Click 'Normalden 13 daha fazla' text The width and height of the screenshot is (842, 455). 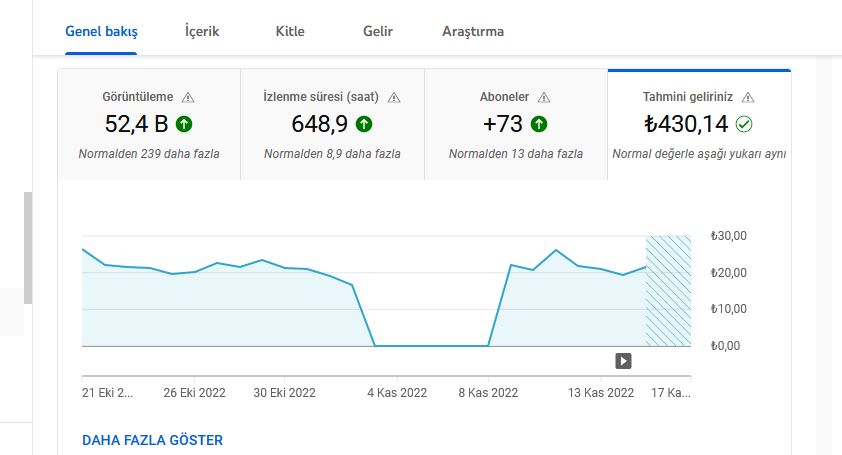(x=516, y=154)
